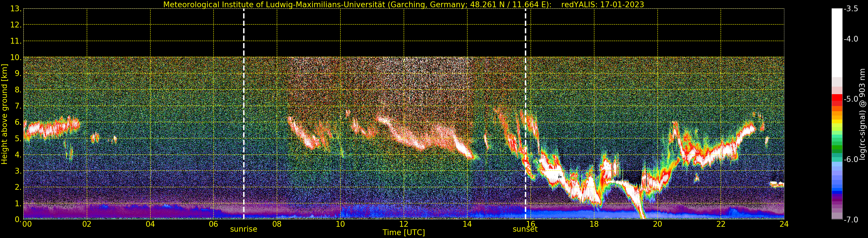Image resolution: width=868 pixels, height=238 pixels.
Task: Click the colorbar tick label -4.0
Action: [851, 39]
